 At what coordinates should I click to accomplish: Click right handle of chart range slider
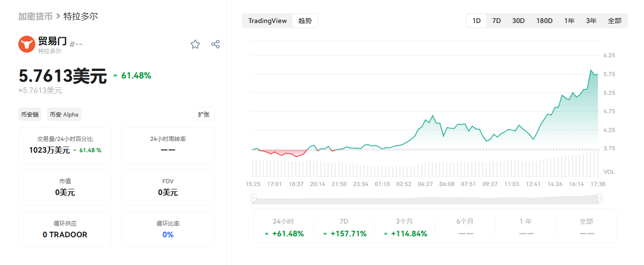point(599,198)
